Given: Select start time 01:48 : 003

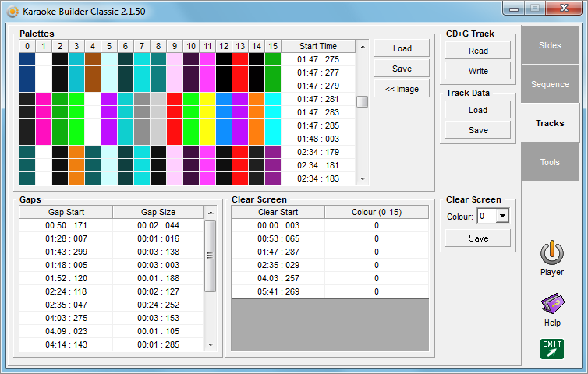Looking at the screenshot, I should [318, 139].
